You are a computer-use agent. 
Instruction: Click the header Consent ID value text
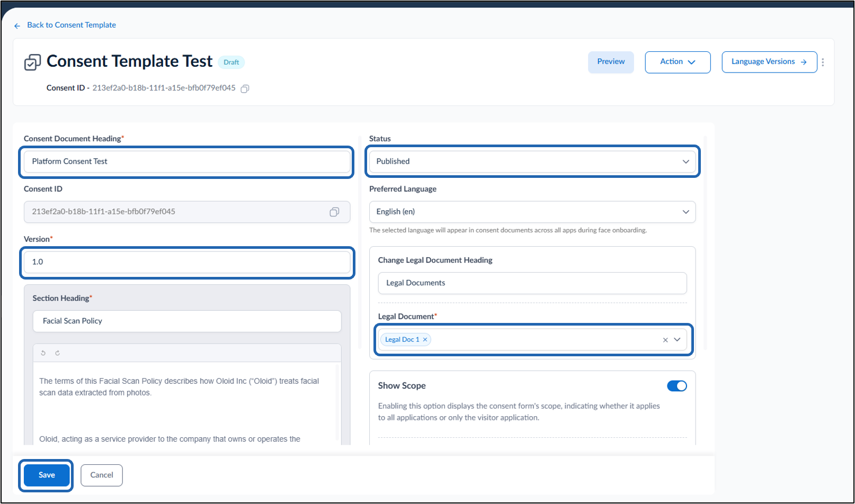coord(164,88)
